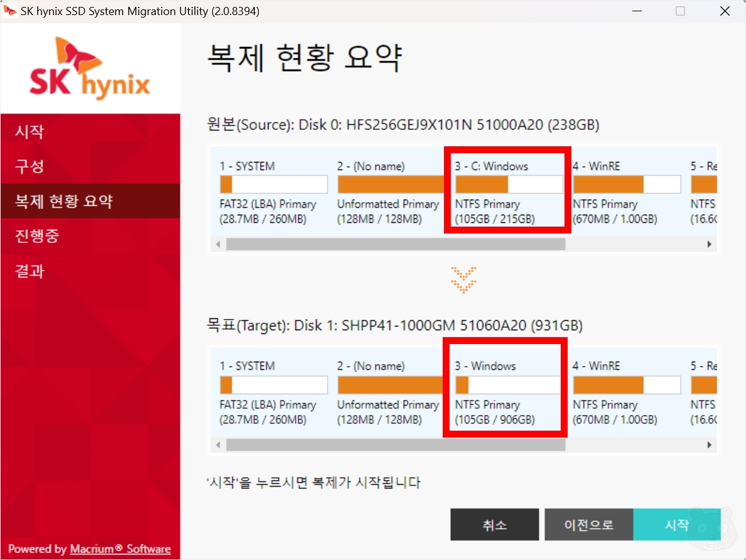Click source C: Windows usage bar
746x560 pixels.
tap(509, 184)
